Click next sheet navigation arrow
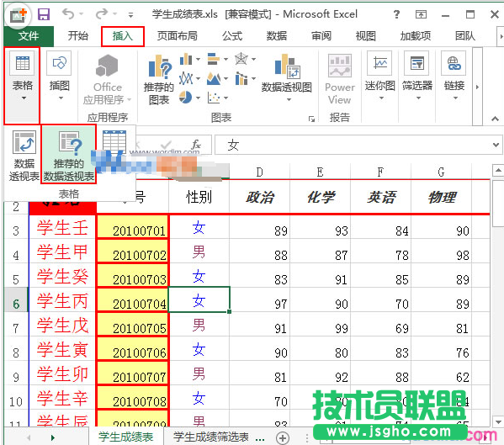504x445 pixels. pos(53,437)
